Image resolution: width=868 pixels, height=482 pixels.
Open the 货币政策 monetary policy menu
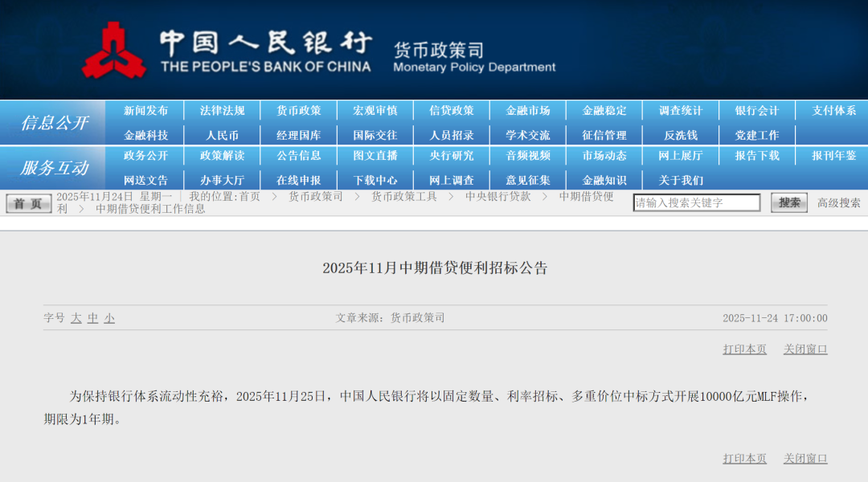coord(299,110)
